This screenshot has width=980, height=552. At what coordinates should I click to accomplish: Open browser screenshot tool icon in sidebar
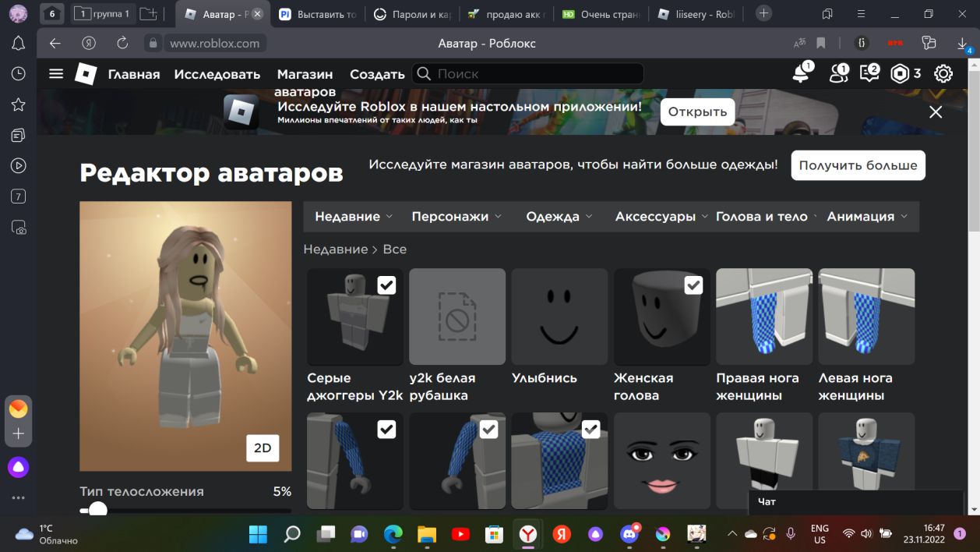click(x=18, y=228)
